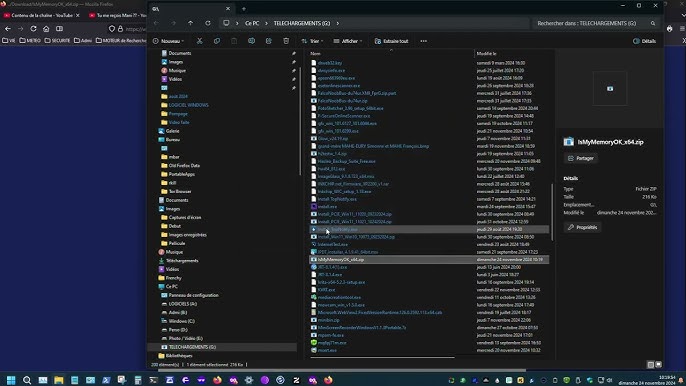Open the Afficher view dropdown
The width and height of the screenshot is (686, 386).
pyautogui.click(x=348, y=41)
